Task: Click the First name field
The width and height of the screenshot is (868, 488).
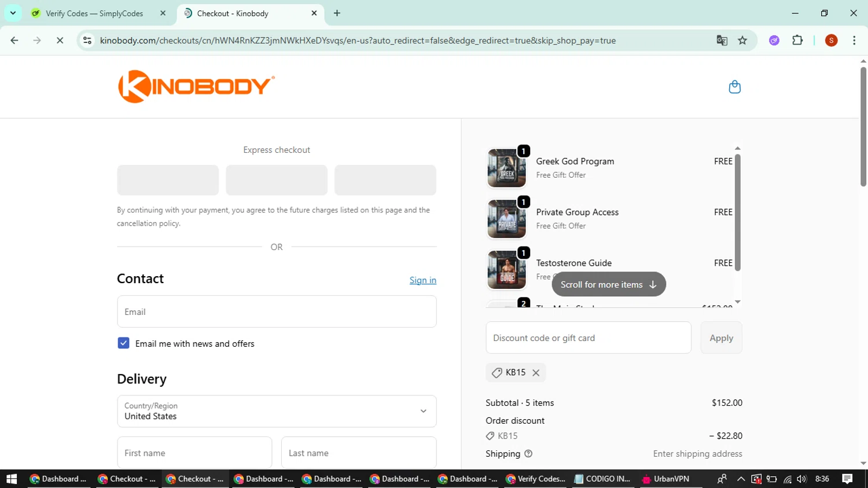Action: (x=194, y=453)
